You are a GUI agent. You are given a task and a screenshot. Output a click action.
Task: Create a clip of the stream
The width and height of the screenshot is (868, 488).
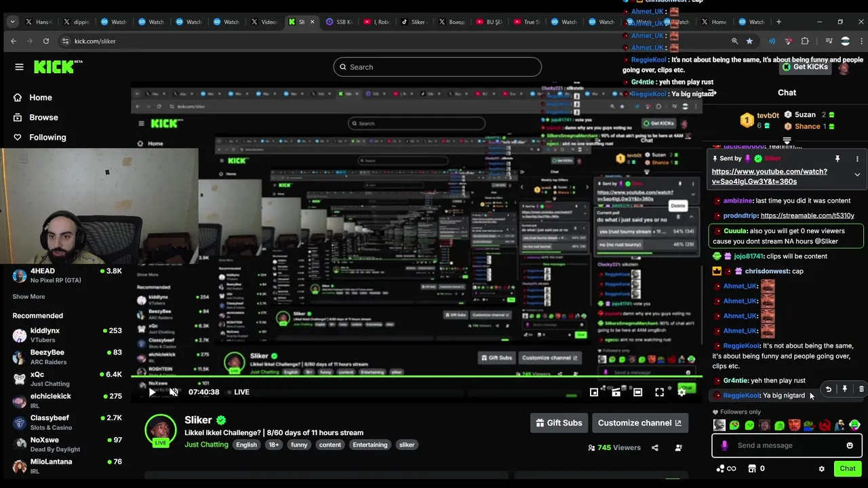point(616,392)
